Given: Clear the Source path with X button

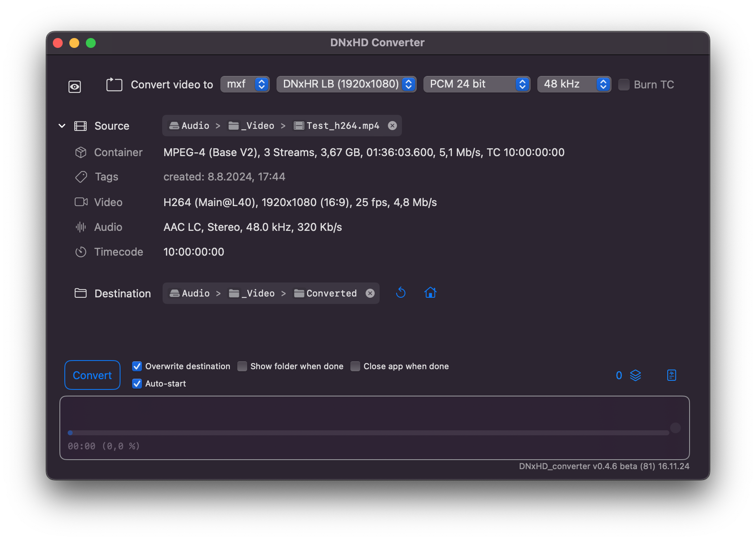Looking at the screenshot, I should click(392, 126).
